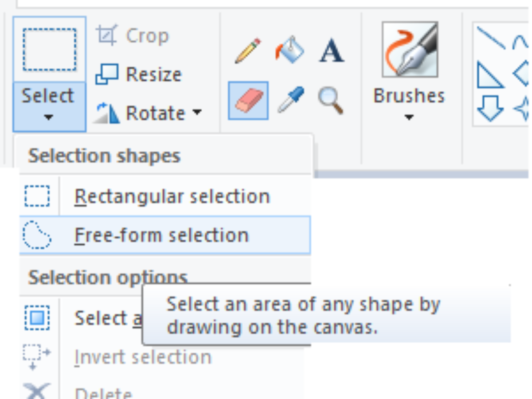Toggle the Eraser tool
532x399 pixels.
(248, 100)
